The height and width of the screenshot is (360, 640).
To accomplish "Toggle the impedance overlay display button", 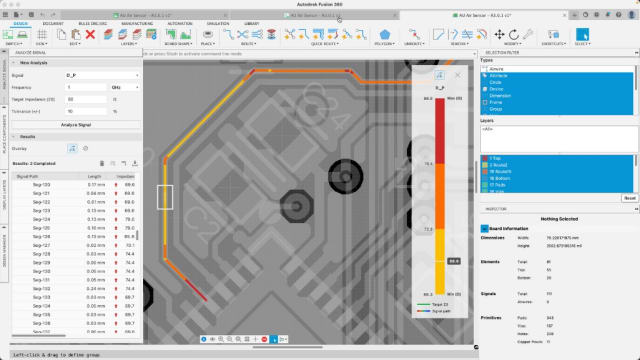I will pyautogui.click(x=72, y=149).
